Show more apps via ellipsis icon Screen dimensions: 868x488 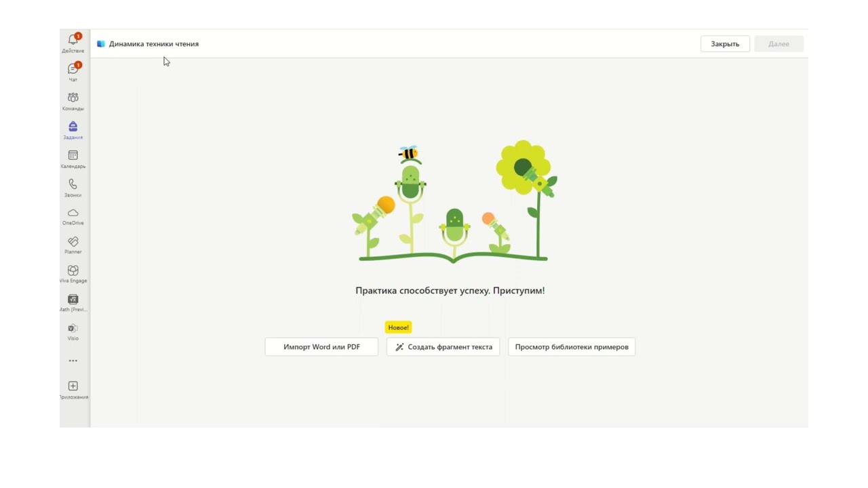73,361
